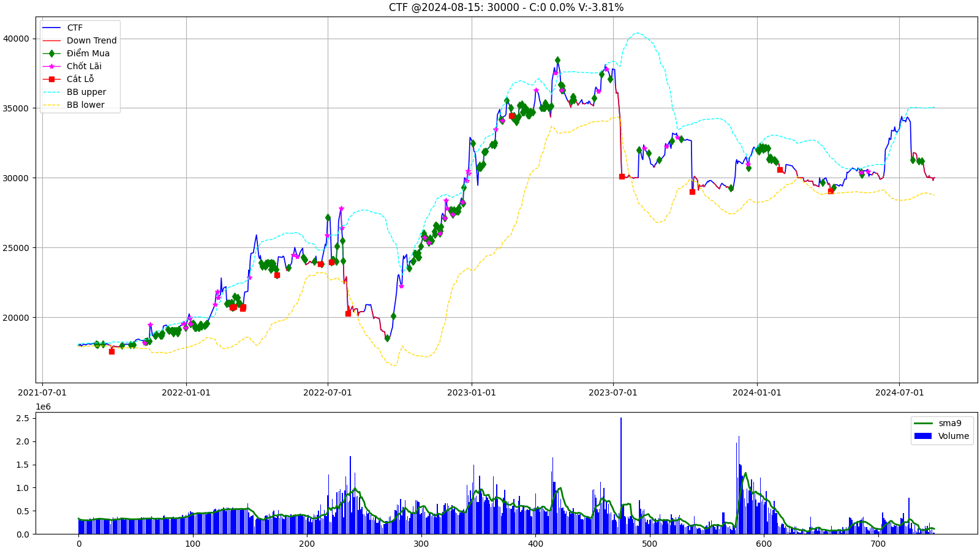Click the 200 tick on volume x-axis
980x551 pixels.
(x=307, y=544)
